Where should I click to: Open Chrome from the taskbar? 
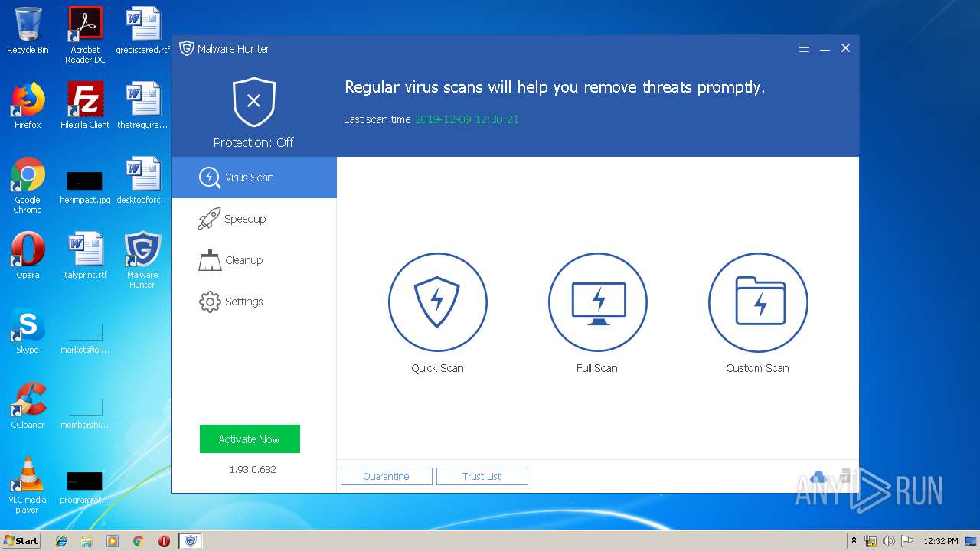[x=138, y=541]
